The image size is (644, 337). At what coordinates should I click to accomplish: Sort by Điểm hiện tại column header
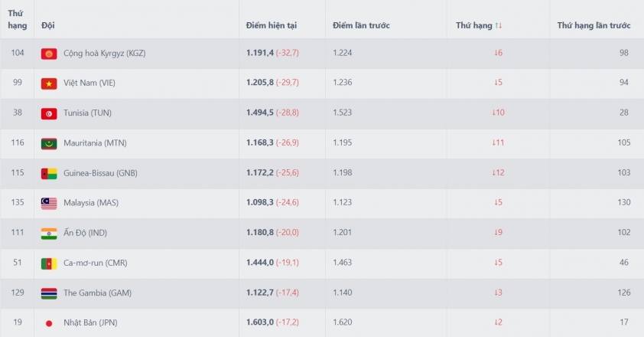272,25
